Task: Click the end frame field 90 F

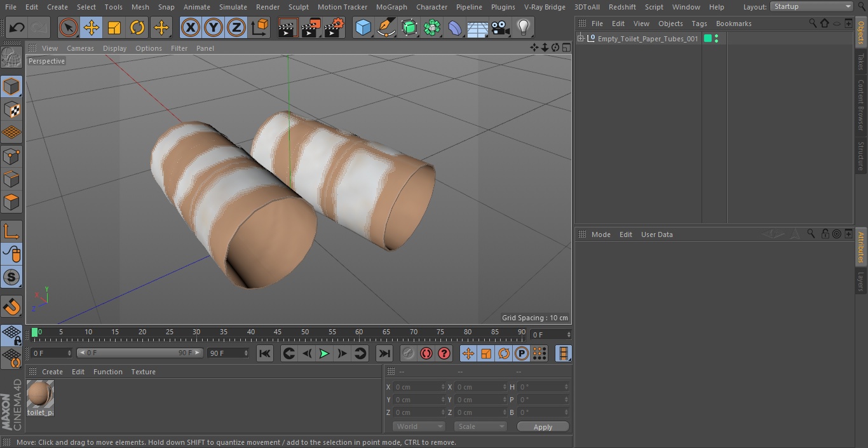Action: pyautogui.click(x=227, y=353)
